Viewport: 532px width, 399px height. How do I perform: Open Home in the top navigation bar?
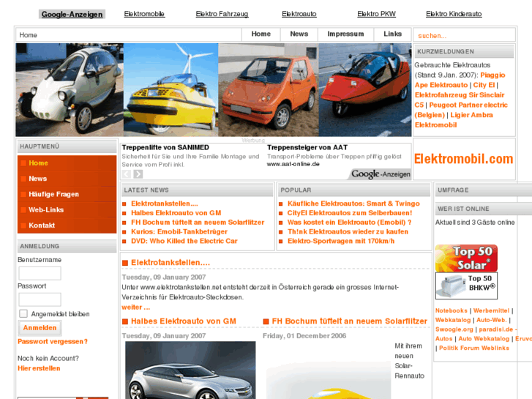(x=261, y=34)
